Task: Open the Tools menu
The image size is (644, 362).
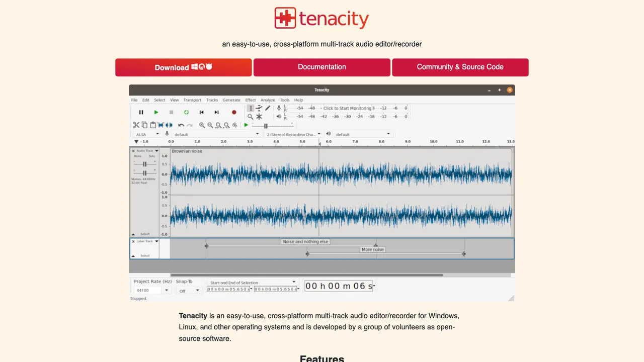Action: 285,100
